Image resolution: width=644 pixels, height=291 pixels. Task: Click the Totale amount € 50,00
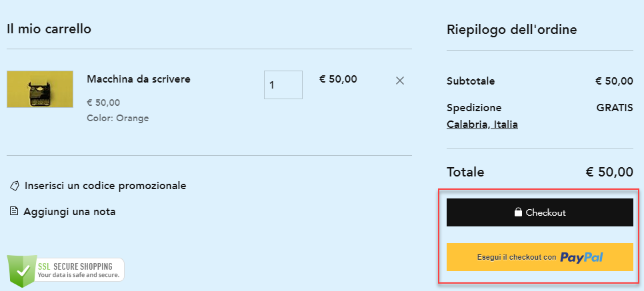pyautogui.click(x=609, y=172)
